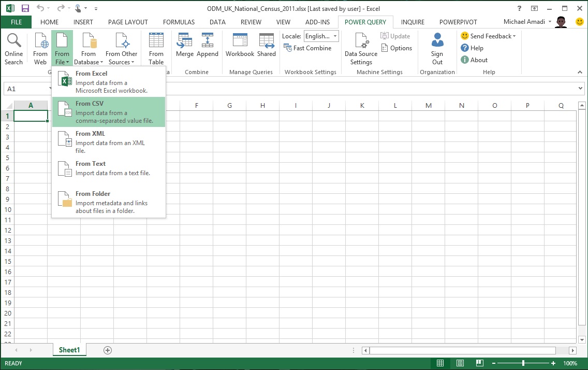
Task: Switch to the HOME tab
Action: (50, 22)
